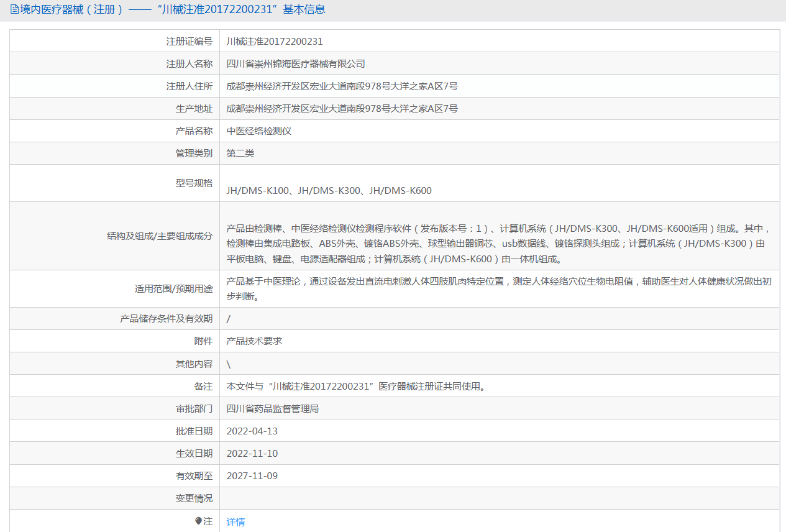This screenshot has height=532, width=786.
Task: Select registration number 川械注准20172200231 value
Action: pyautogui.click(x=275, y=42)
